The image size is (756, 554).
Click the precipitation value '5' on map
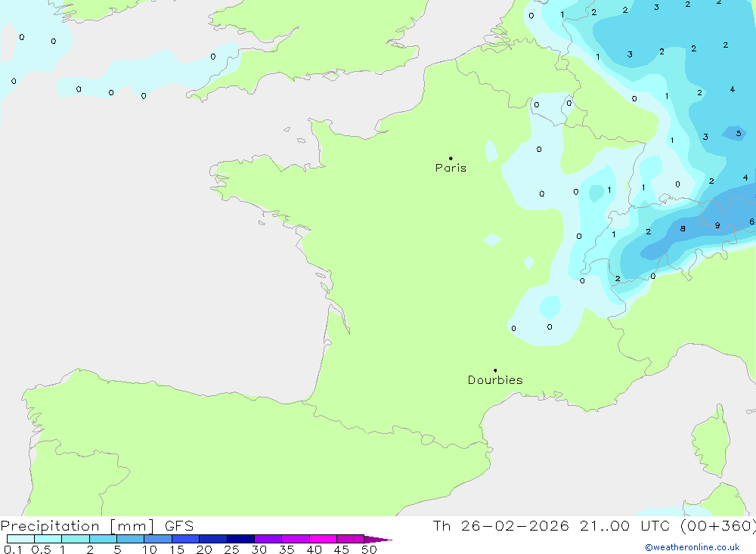(738, 134)
